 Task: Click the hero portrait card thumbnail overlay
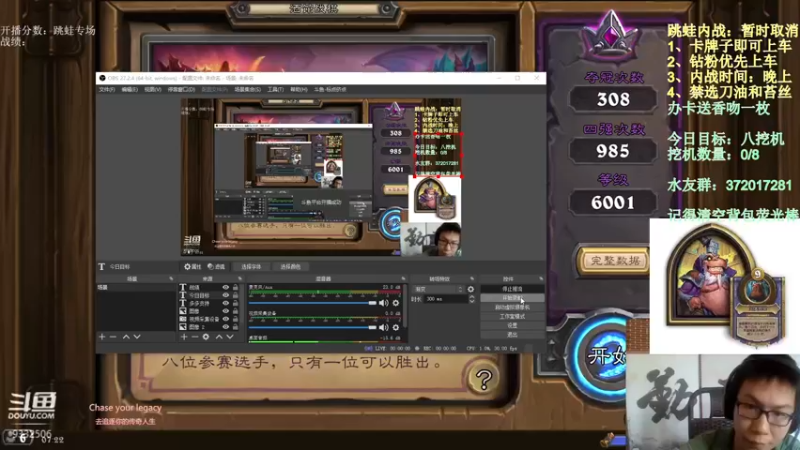pos(724,286)
